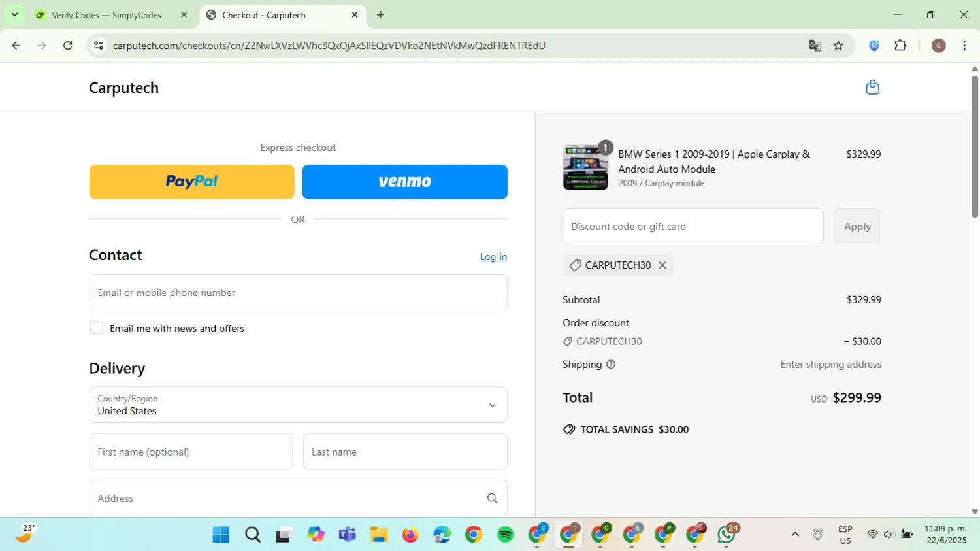Click the BMW Carplay module product thumbnail
Screen dimensions: 980x551
(x=585, y=167)
